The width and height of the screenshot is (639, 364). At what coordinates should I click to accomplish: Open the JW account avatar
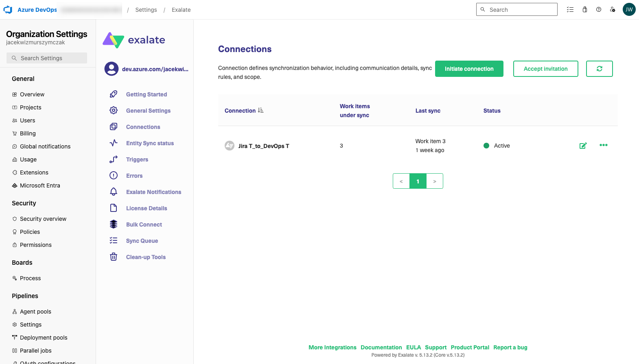click(629, 10)
